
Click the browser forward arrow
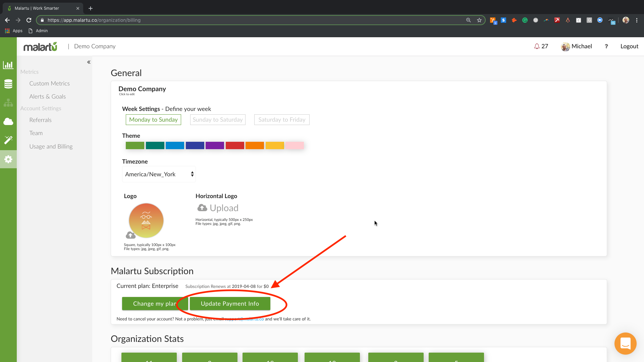(x=18, y=20)
